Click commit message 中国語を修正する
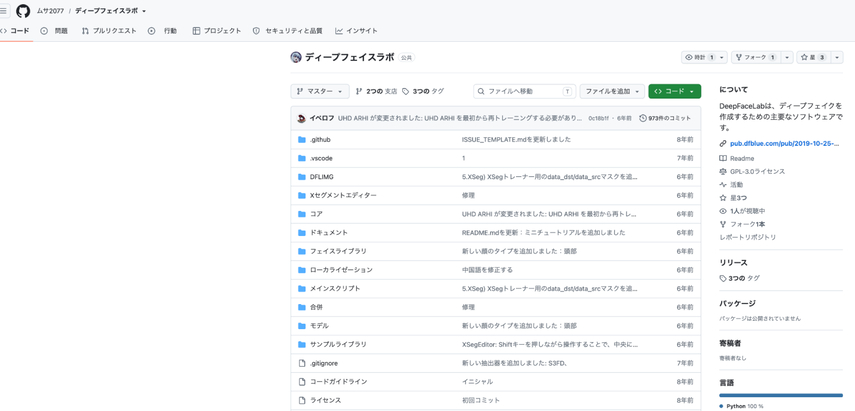This screenshot has height=411, width=855. [x=487, y=270]
